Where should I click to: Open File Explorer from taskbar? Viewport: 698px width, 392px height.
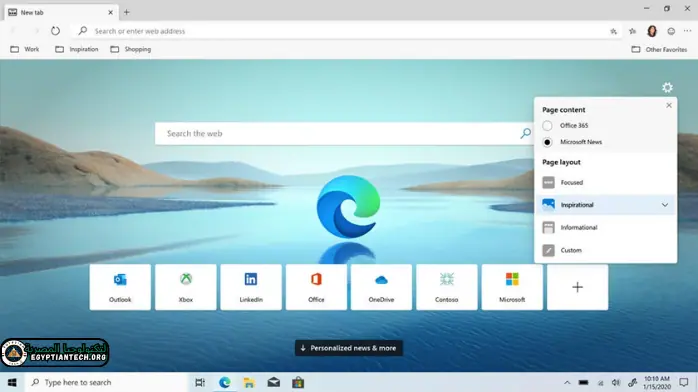pos(249,382)
